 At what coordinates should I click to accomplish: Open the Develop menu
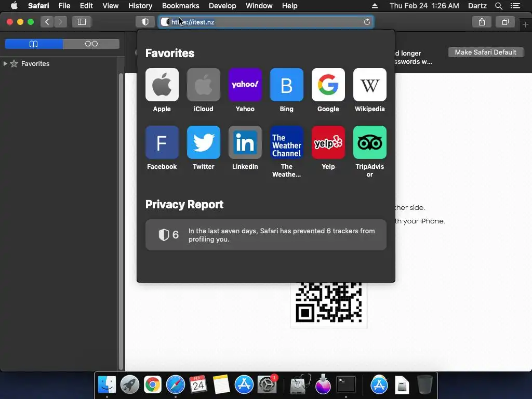point(222,6)
